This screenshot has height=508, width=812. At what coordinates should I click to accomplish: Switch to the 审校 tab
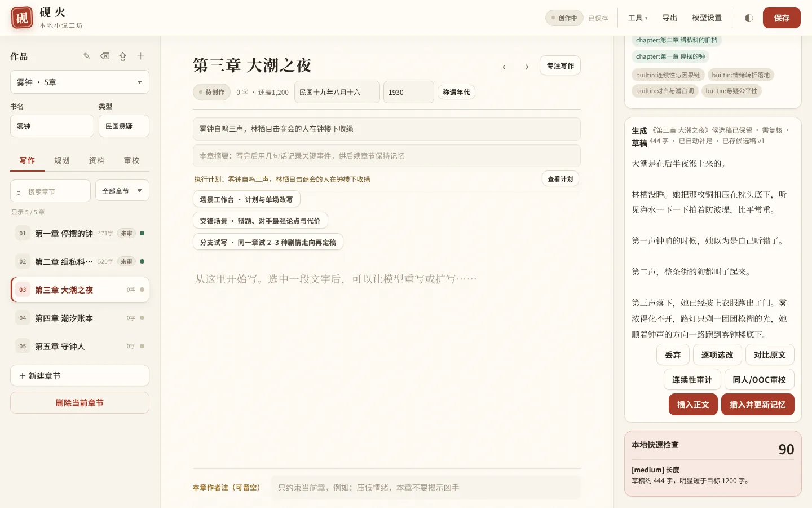[132, 160]
